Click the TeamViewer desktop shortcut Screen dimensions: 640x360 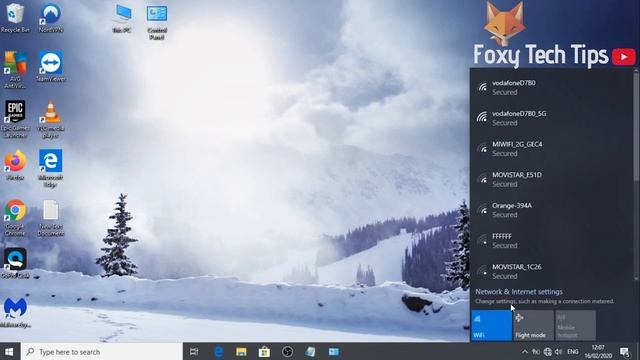tap(51, 67)
